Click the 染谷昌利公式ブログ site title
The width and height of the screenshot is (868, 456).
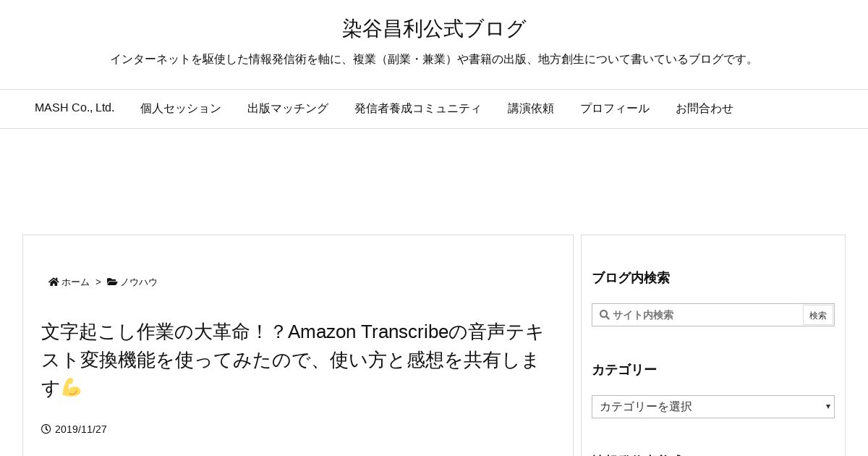tap(434, 29)
